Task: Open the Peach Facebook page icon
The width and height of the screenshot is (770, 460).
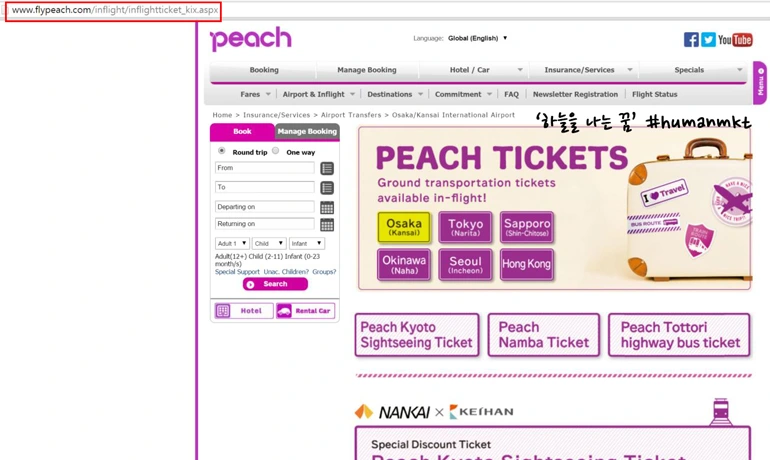Action: (691, 40)
